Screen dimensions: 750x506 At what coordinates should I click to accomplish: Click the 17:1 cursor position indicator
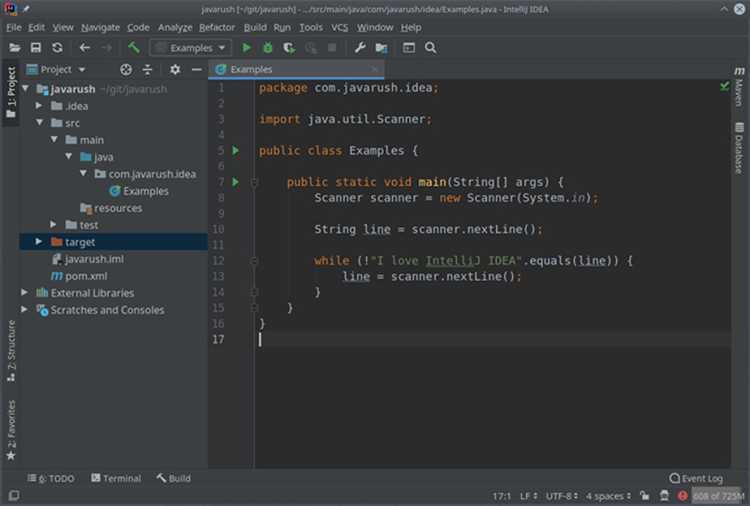pyautogui.click(x=502, y=496)
